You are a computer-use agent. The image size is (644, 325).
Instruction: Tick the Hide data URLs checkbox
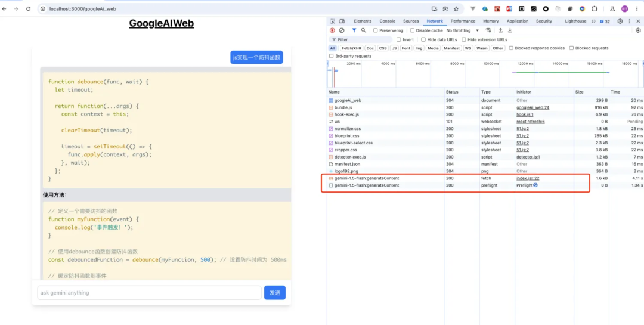[423, 40]
